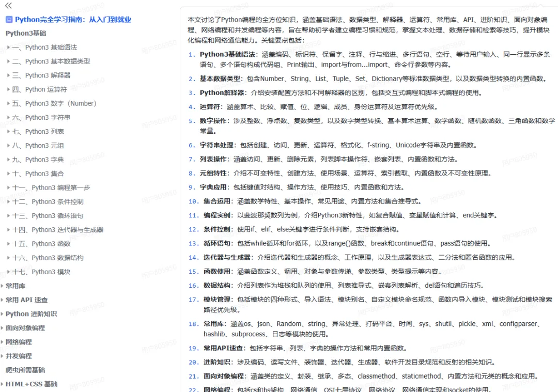
Task: Select the 并发编程 section
Action: 19,356
